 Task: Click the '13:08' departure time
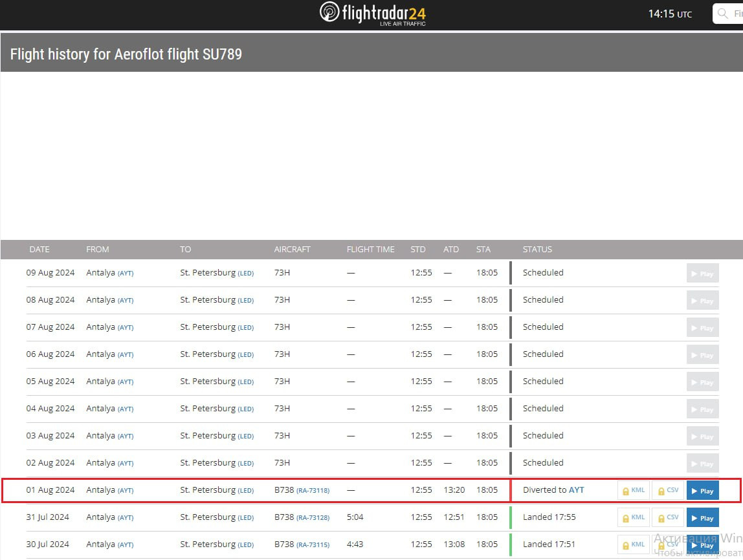coord(454,544)
